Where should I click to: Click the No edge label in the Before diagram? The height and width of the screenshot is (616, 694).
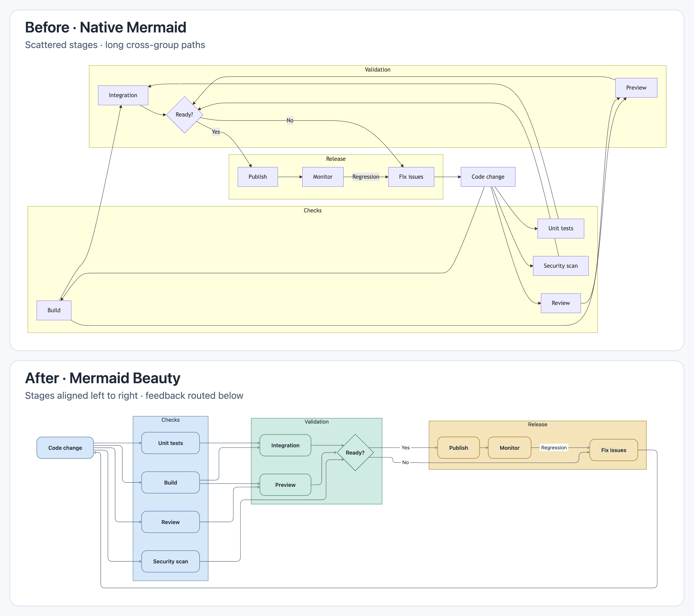pos(290,120)
